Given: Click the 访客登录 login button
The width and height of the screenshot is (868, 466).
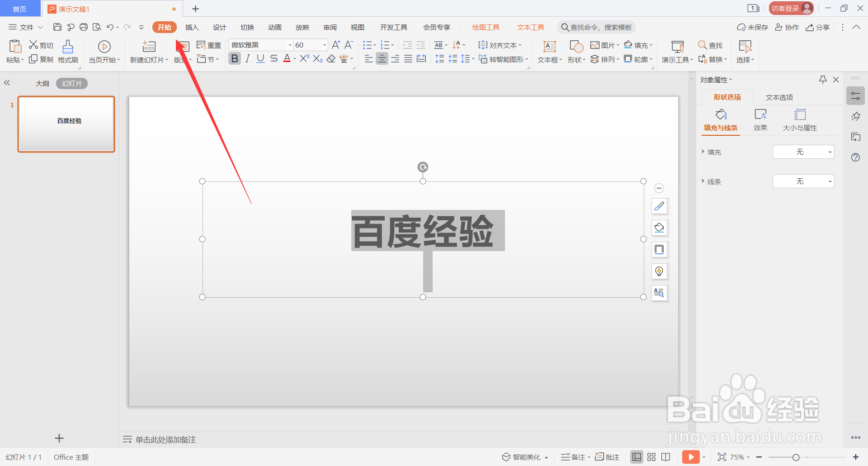Looking at the screenshot, I should click(x=790, y=8).
